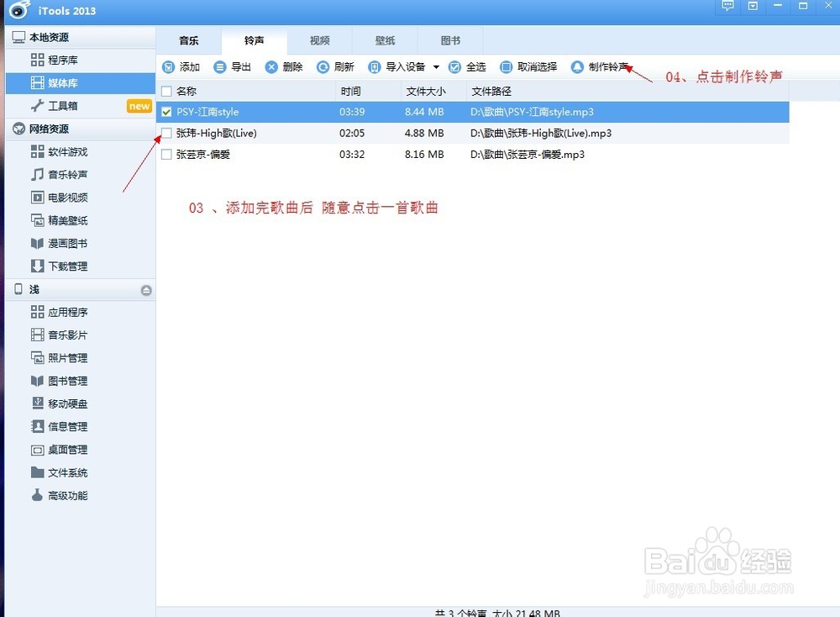The height and width of the screenshot is (617, 840).
Task: Click the 制作铃声 (Make Ringtone) icon
Action: (577, 66)
